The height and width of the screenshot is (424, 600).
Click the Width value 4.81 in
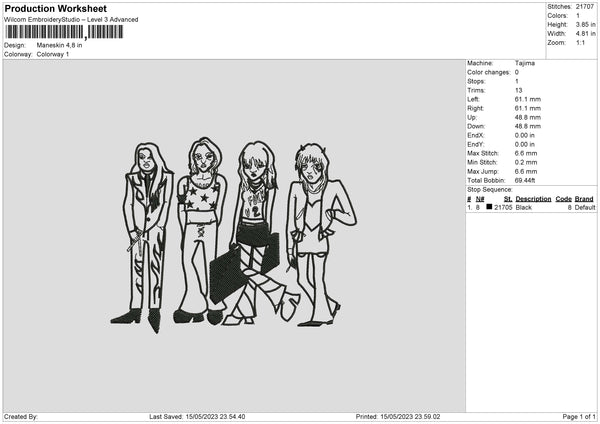(x=585, y=34)
